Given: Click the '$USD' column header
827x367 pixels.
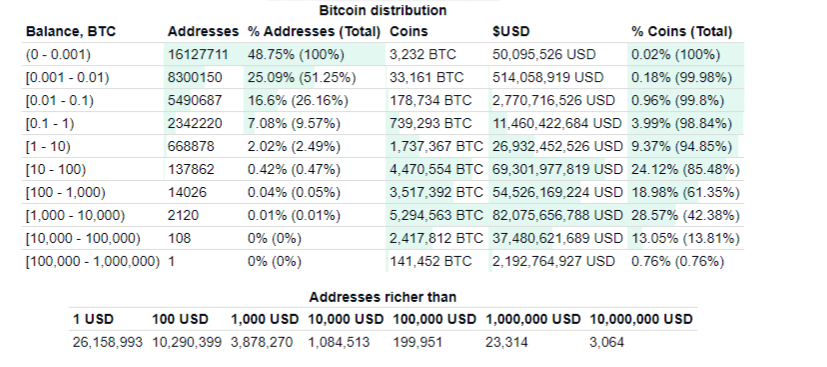Looking at the screenshot, I should click(511, 32).
